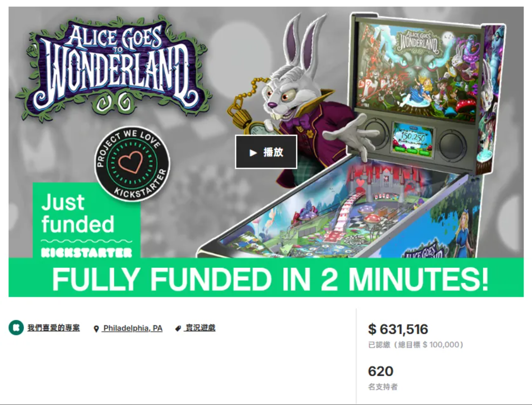Click the 620 backers count

(x=380, y=371)
